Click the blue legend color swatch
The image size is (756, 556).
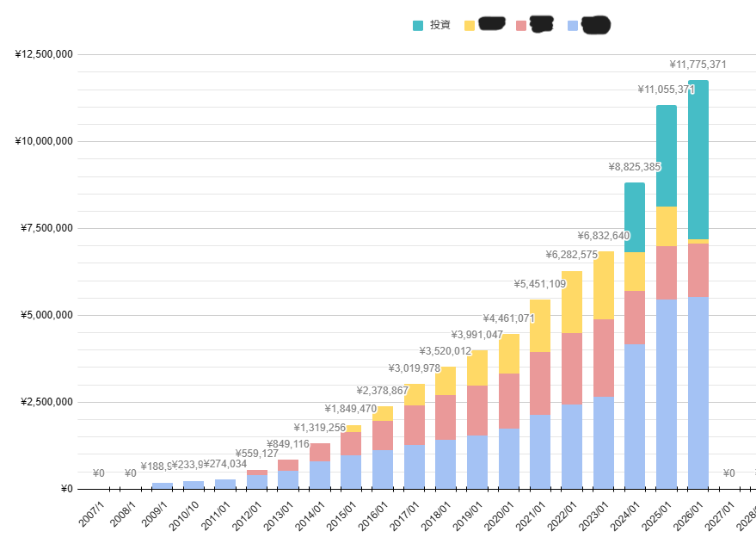coord(573,26)
